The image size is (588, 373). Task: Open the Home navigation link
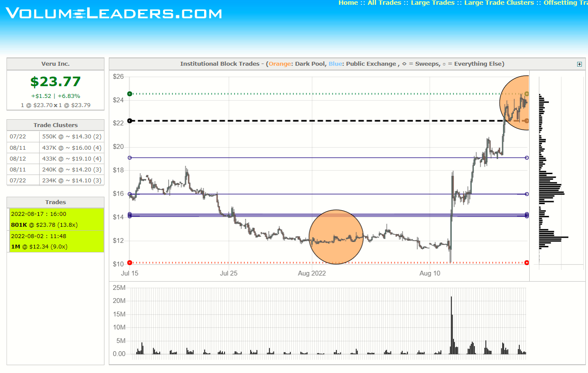click(x=348, y=3)
